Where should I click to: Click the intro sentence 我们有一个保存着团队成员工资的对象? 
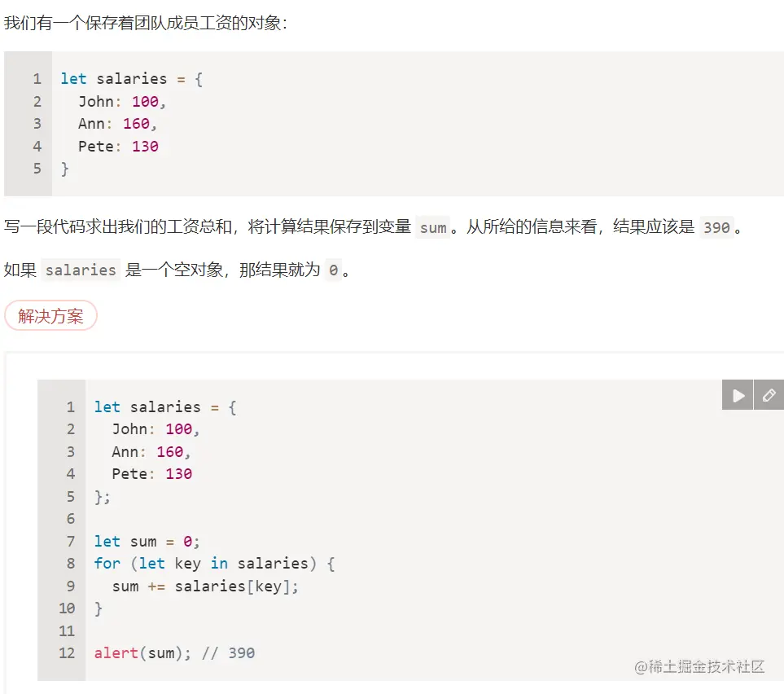(145, 23)
